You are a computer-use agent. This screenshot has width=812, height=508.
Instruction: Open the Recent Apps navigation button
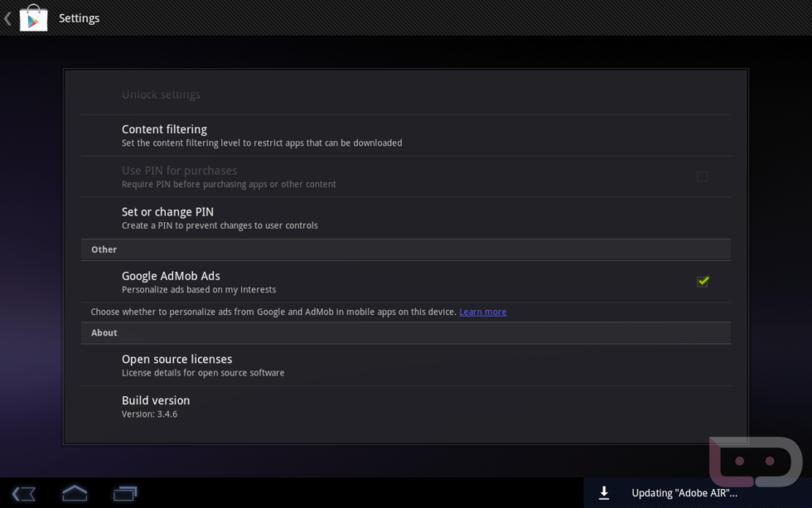(x=125, y=494)
